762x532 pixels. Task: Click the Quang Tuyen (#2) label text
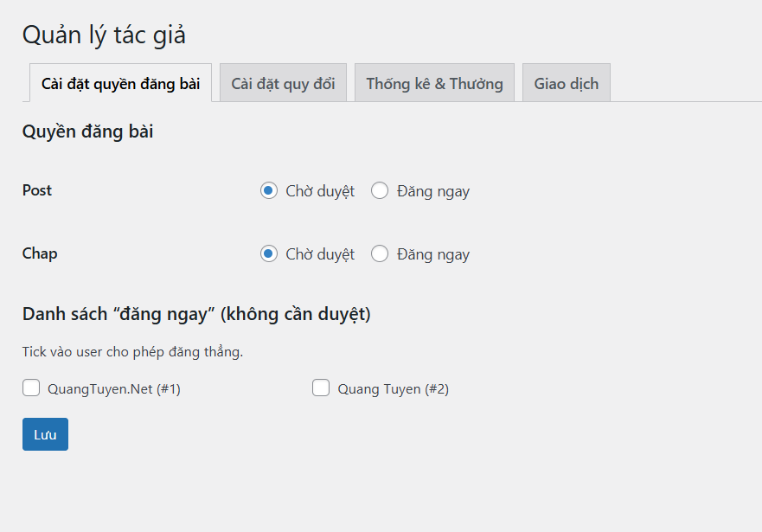click(x=394, y=389)
